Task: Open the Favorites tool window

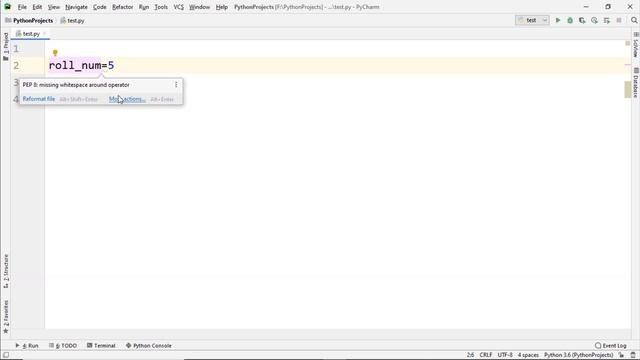Action: pyautogui.click(x=6, y=317)
